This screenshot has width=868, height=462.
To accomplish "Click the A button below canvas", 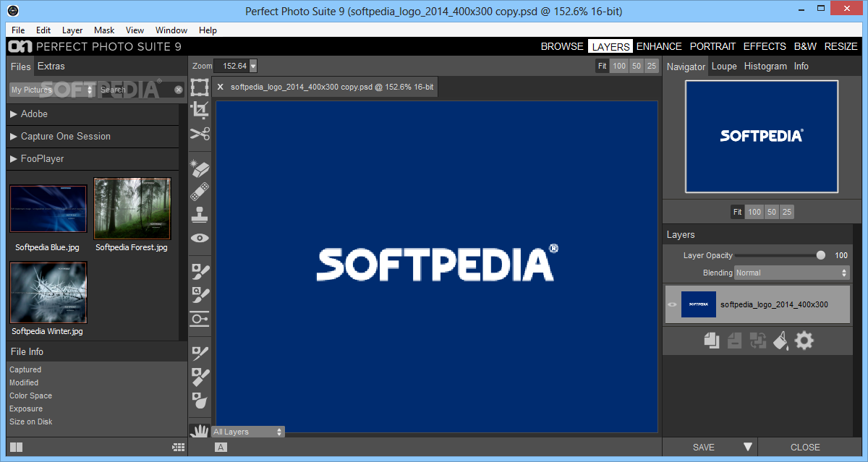I will pyautogui.click(x=221, y=448).
